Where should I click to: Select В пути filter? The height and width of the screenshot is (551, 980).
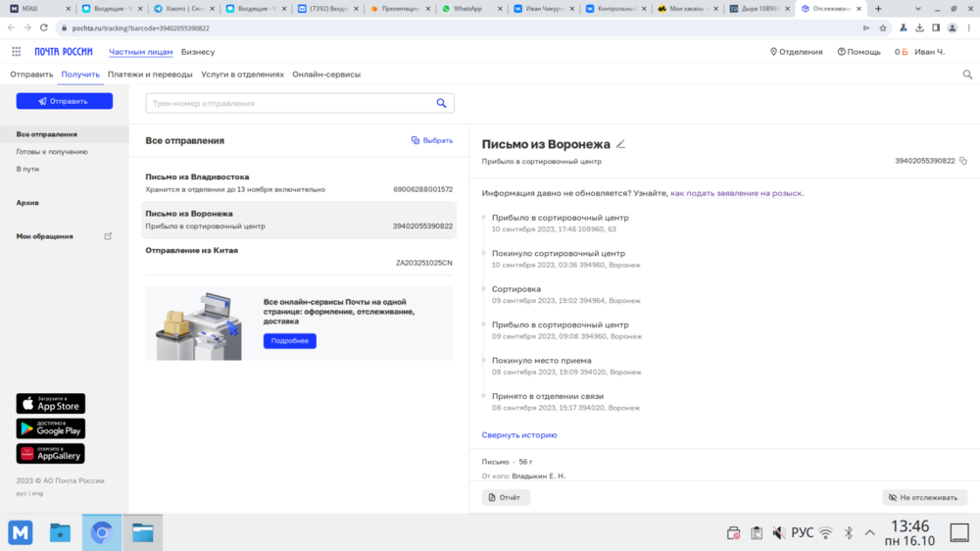pyautogui.click(x=27, y=170)
